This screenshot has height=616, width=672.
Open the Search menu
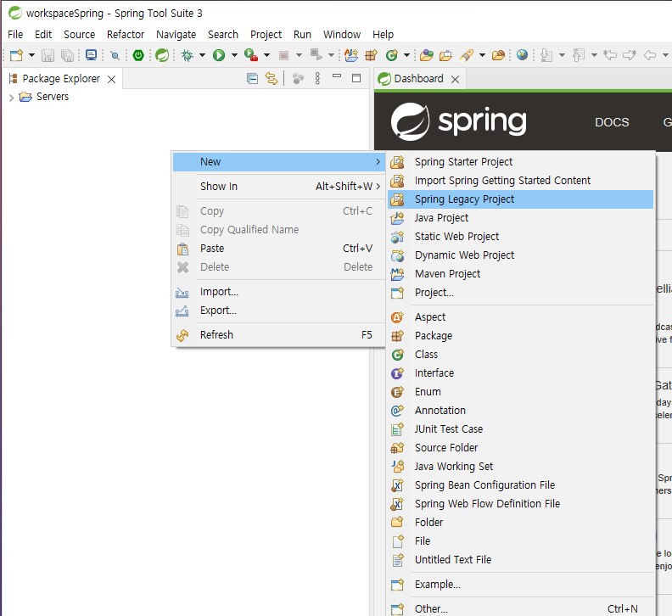[223, 34]
